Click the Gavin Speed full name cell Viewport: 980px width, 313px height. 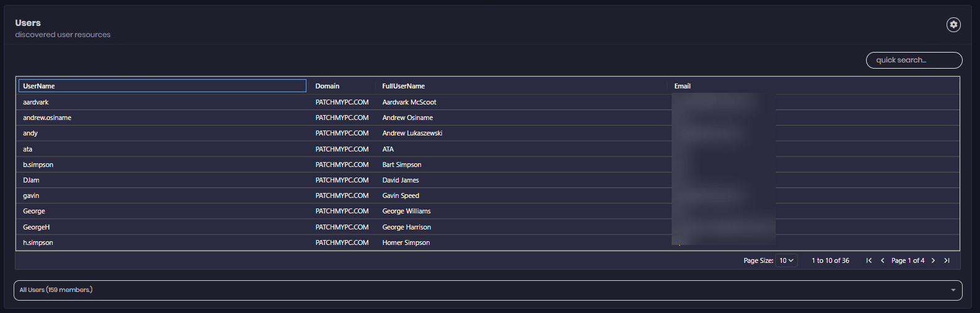(x=401, y=195)
